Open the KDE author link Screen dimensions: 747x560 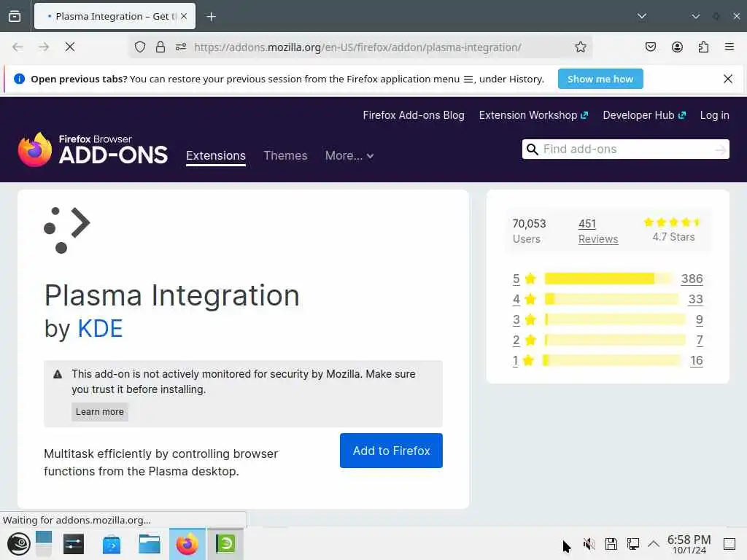pyautogui.click(x=100, y=329)
